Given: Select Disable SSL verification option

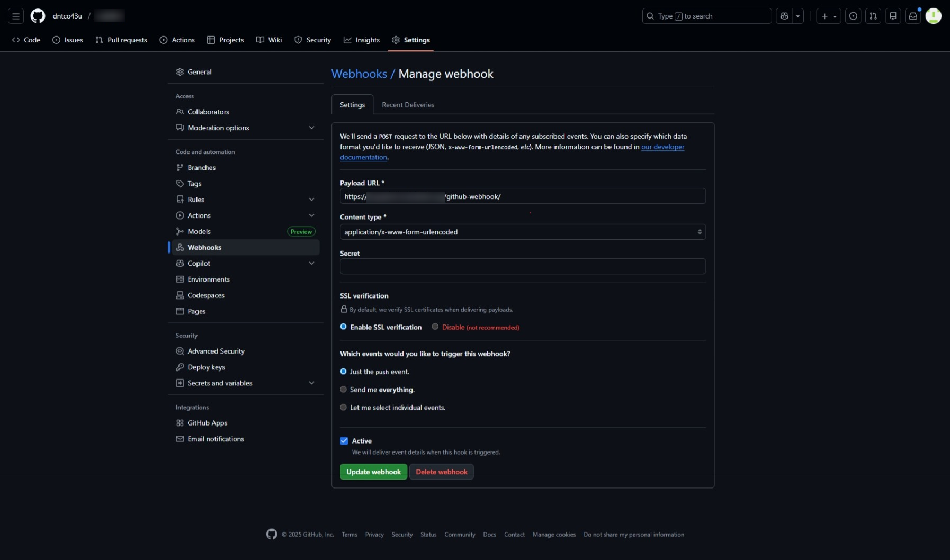Looking at the screenshot, I should [x=435, y=327].
